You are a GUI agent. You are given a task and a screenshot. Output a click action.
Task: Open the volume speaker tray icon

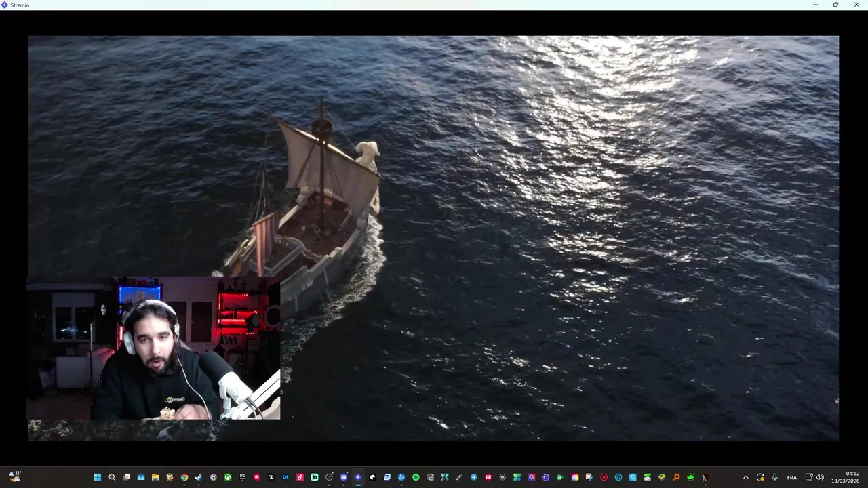(x=820, y=477)
